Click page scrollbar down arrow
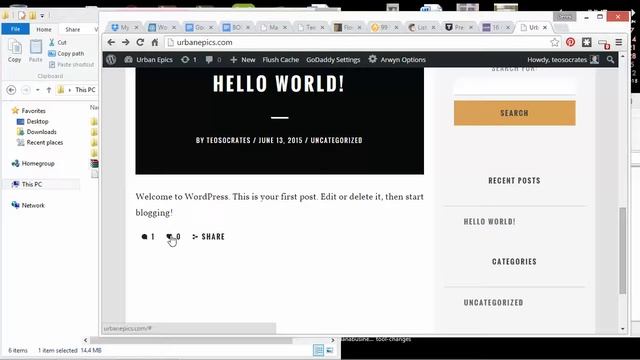Screen dimensions: 640x360 click(622, 329)
